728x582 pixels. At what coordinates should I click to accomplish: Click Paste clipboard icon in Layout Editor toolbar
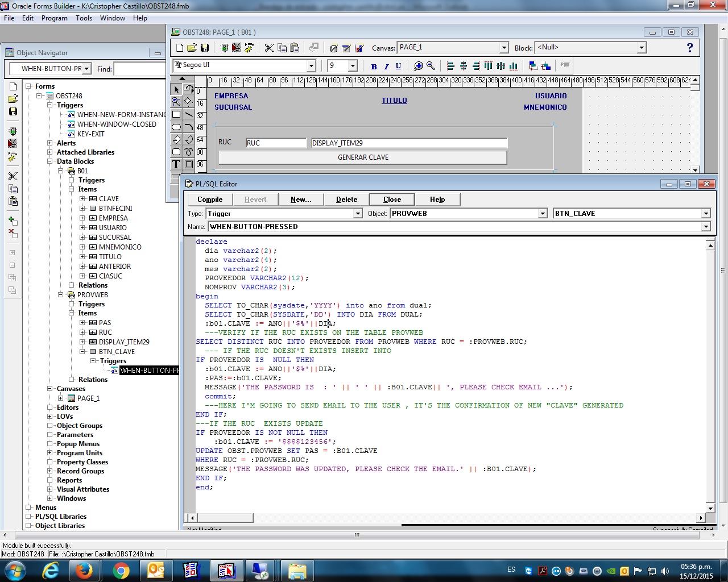[295, 48]
